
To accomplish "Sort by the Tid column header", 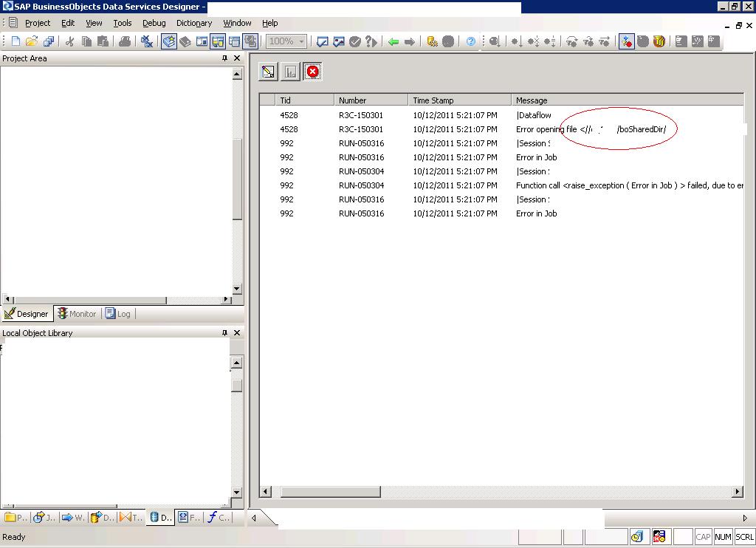I will [x=304, y=100].
